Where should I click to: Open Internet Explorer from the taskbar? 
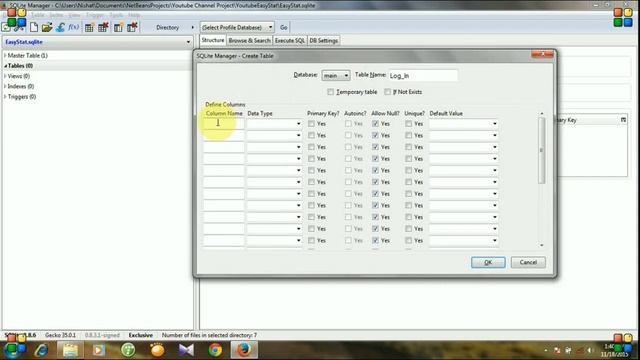tap(42, 350)
